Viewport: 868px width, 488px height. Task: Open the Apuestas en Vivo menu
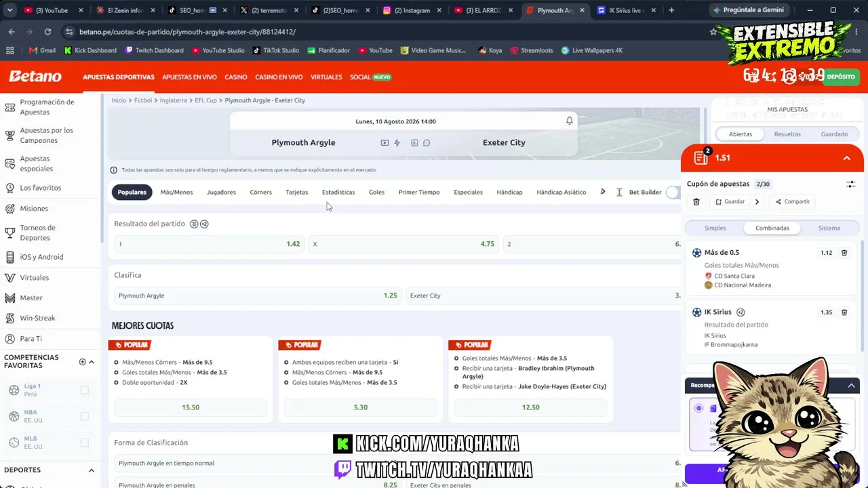point(189,77)
